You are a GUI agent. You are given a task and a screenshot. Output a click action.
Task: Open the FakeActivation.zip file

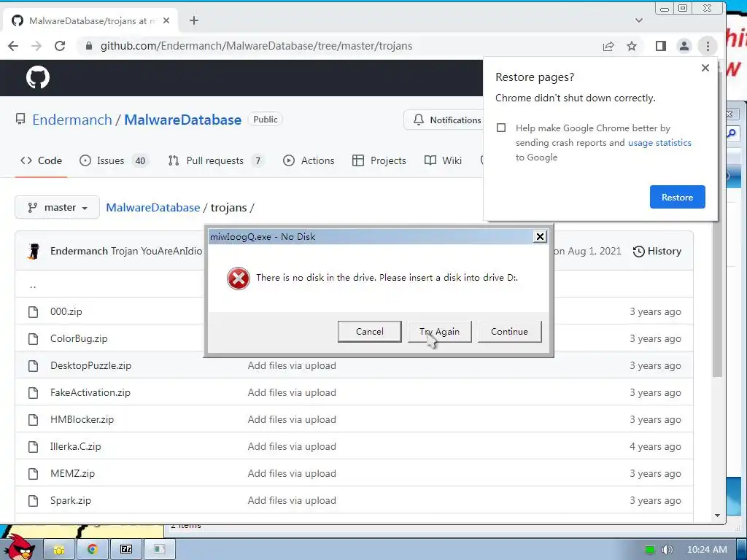click(x=90, y=392)
